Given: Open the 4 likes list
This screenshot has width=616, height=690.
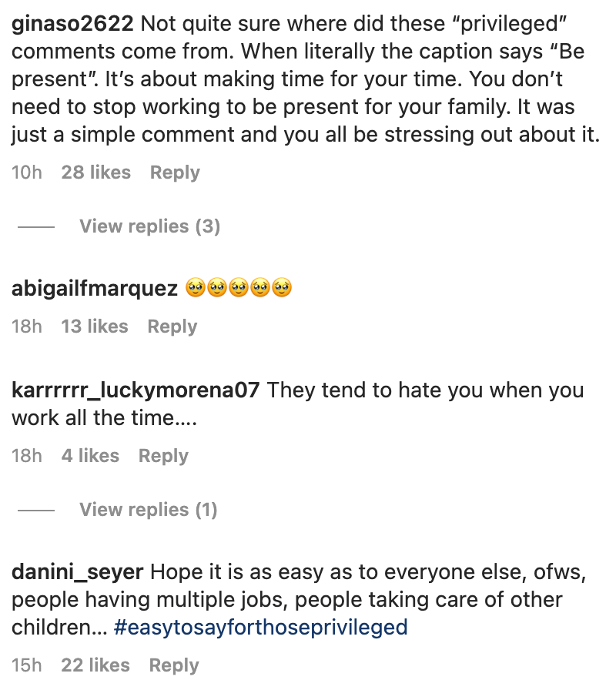Looking at the screenshot, I should [90, 456].
